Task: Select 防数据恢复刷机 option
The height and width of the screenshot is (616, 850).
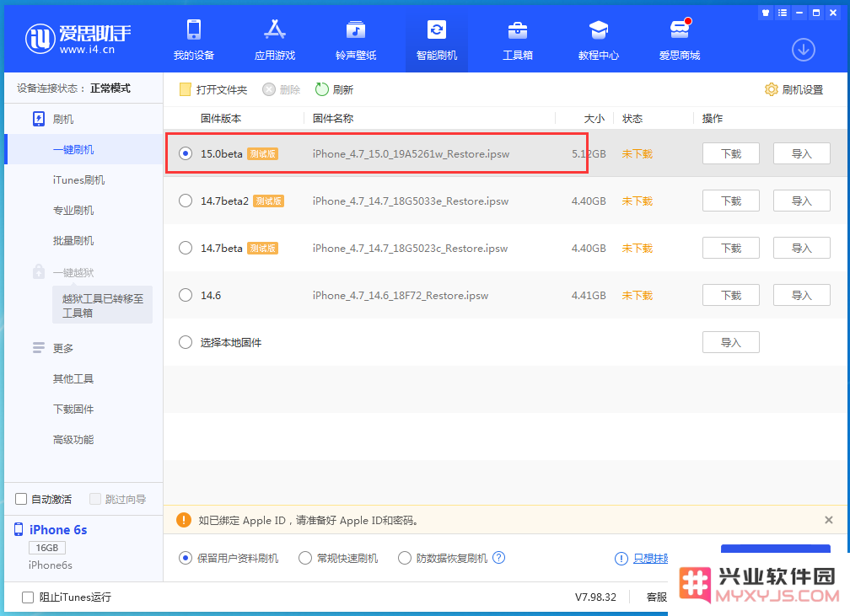Action: pyautogui.click(x=405, y=558)
